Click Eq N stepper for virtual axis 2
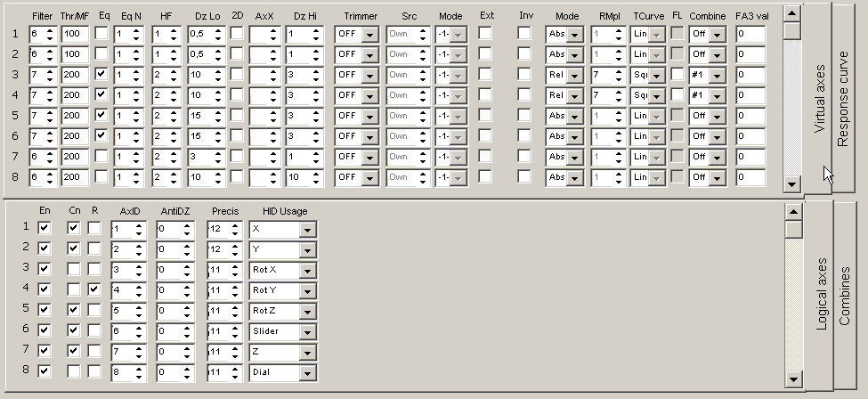The height and width of the screenshot is (399, 868). [x=135, y=55]
